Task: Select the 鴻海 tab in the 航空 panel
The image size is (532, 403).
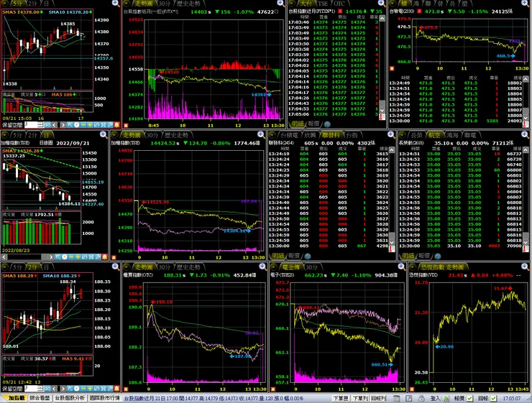Action: pos(452,135)
